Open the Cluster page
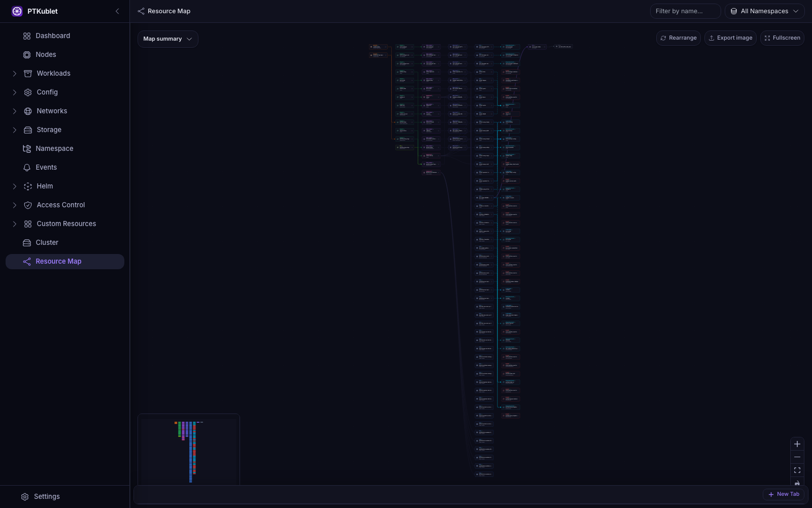This screenshot has height=508, width=812. coord(65,242)
